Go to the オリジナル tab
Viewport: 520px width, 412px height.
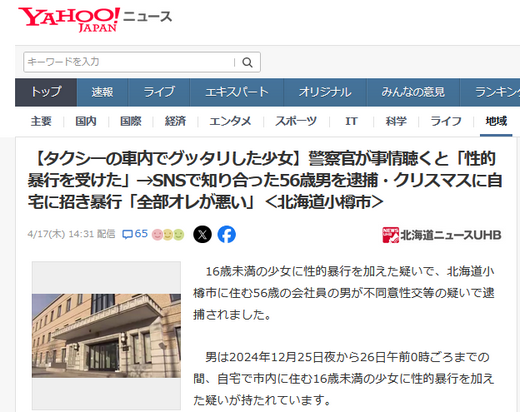coord(325,92)
